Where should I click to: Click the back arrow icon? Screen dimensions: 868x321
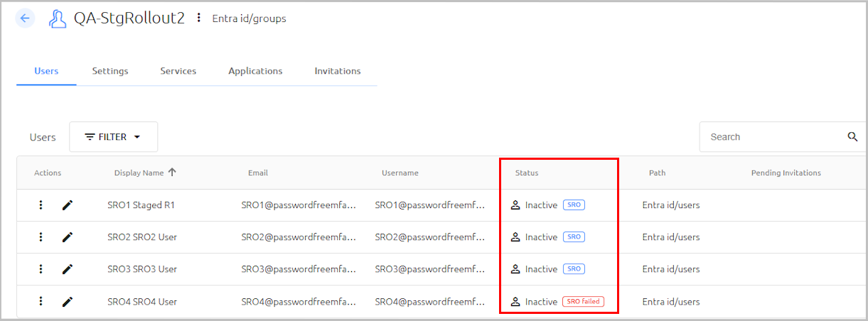(26, 18)
